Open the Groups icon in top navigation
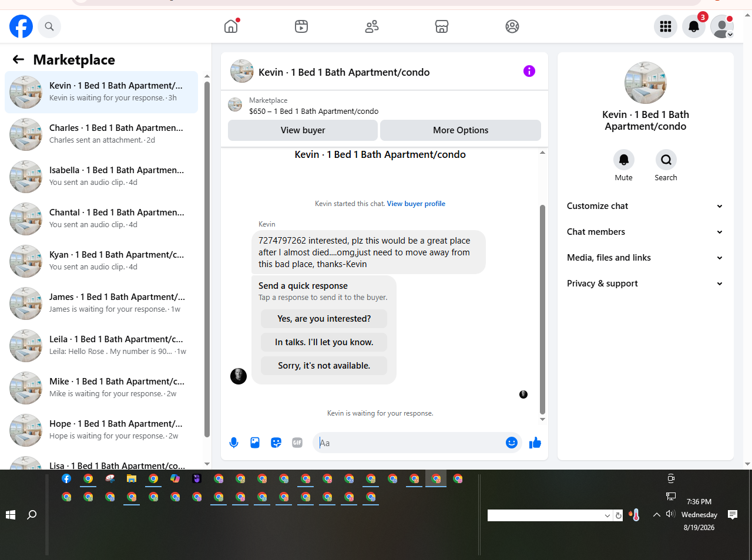 pos(512,26)
